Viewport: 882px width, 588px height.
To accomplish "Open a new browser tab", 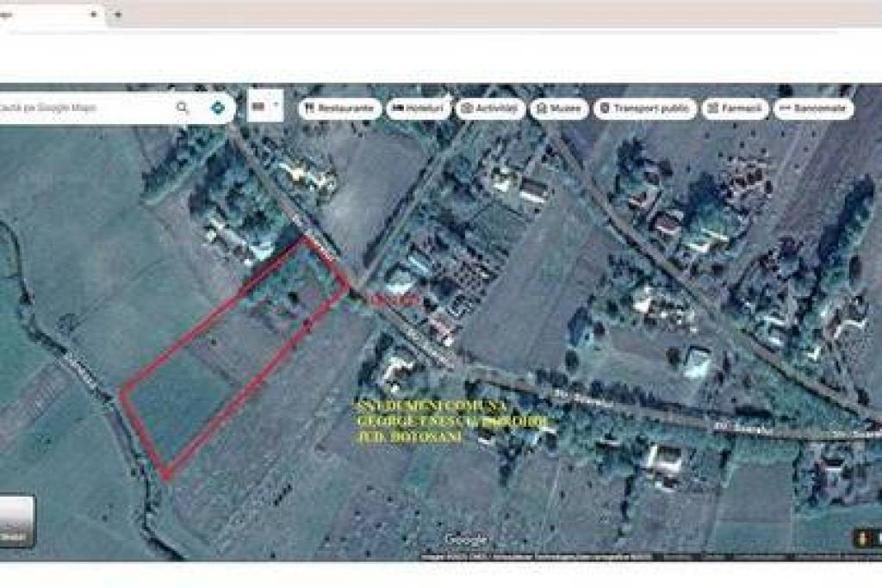I will pyautogui.click(x=118, y=15).
